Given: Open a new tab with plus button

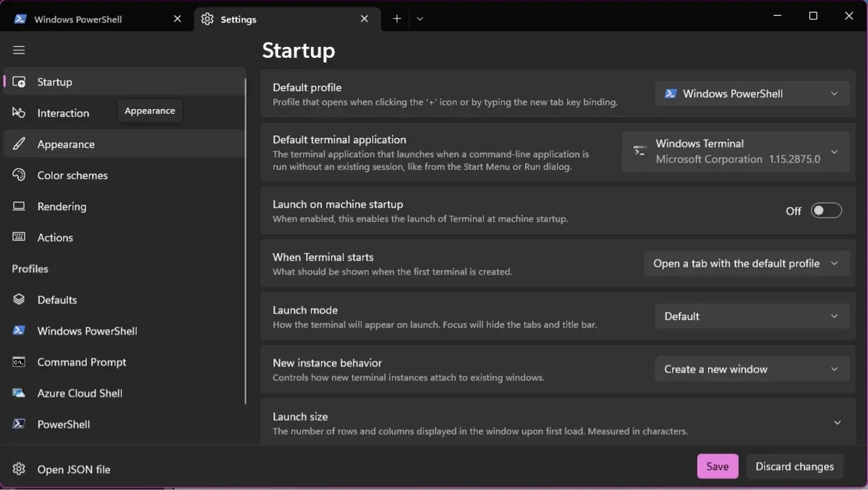Looking at the screenshot, I should coord(396,20).
